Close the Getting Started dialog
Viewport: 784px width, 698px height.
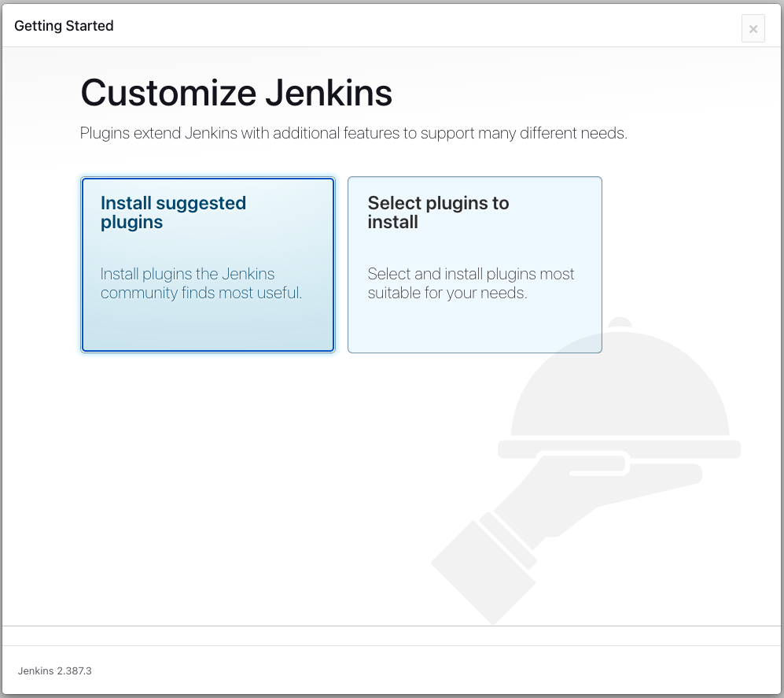753,29
